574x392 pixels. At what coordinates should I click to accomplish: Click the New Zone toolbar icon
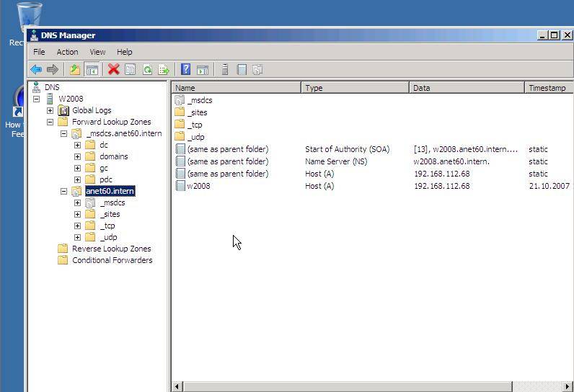(257, 69)
